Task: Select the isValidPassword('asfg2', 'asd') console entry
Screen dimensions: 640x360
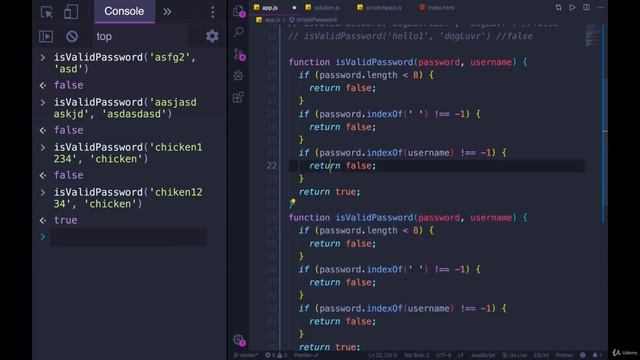Action: click(x=125, y=63)
